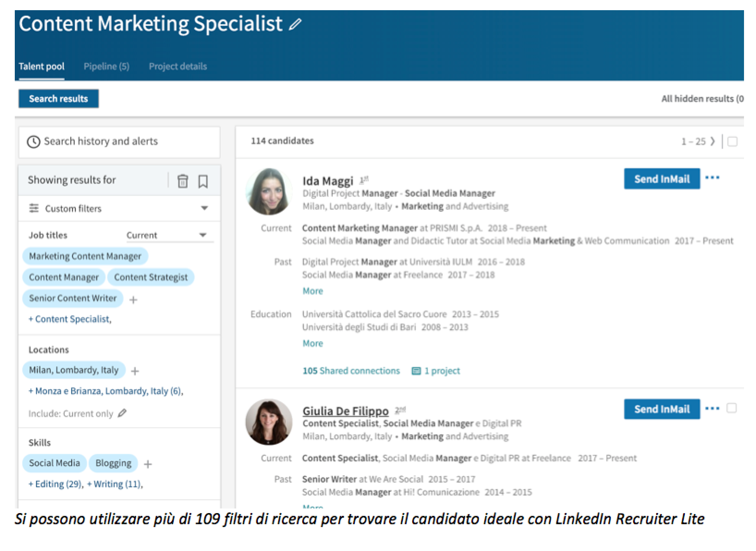
Task: Click the plus icon beside Blogging skill
Action: pyautogui.click(x=148, y=464)
